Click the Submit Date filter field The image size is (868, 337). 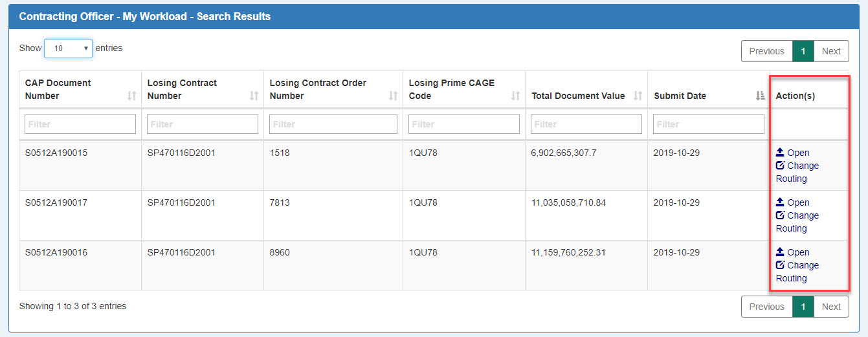(x=708, y=124)
